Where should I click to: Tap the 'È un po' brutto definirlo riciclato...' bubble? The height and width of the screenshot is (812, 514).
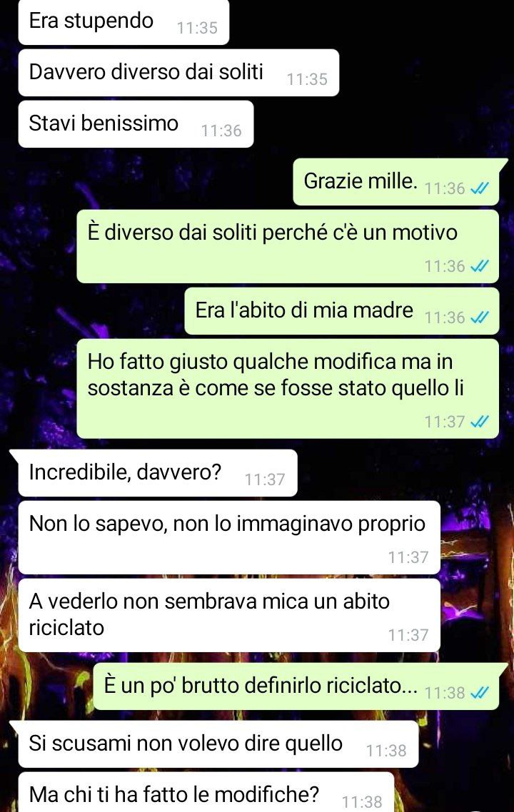(x=296, y=686)
